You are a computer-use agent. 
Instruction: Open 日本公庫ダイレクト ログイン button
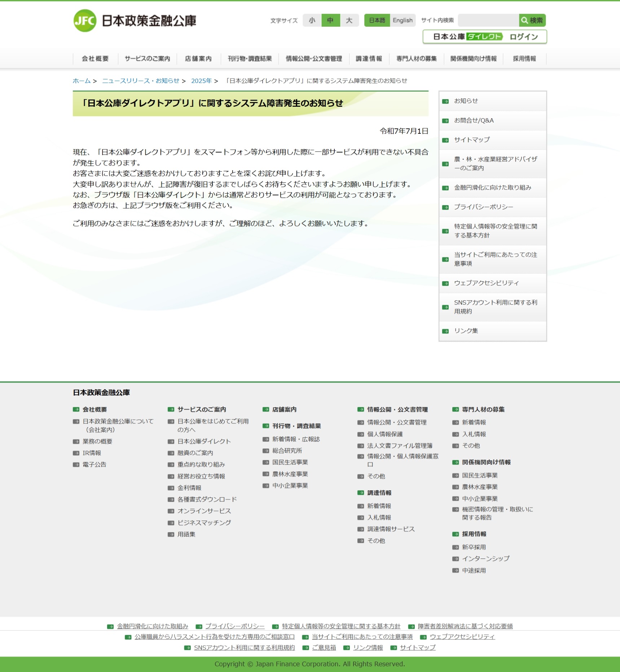pyautogui.click(x=485, y=36)
